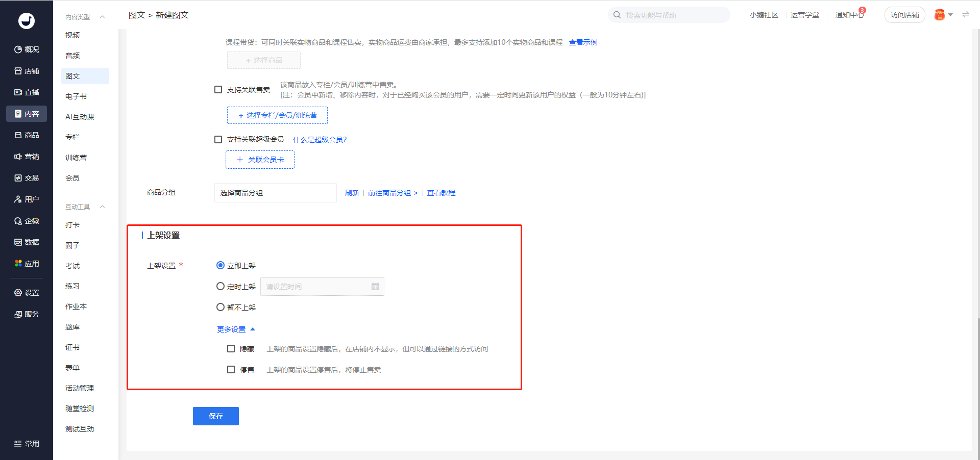The image size is (980, 460).
Task: Open 应用 apps section
Action: 27,264
